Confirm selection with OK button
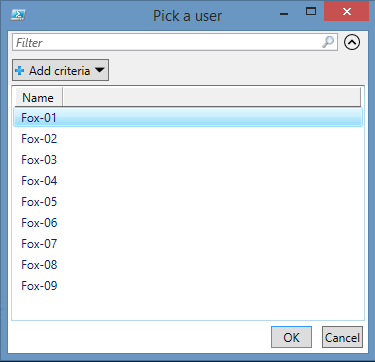 click(x=291, y=337)
